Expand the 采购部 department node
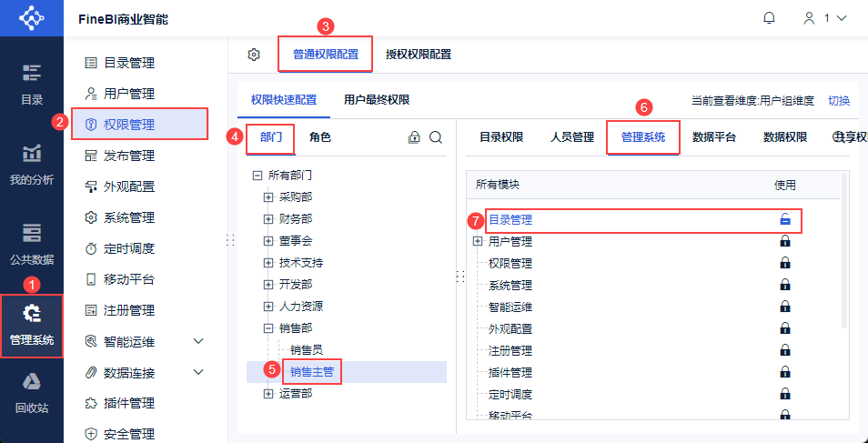This screenshot has height=443, width=868. pyautogui.click(x=268, y=196)
